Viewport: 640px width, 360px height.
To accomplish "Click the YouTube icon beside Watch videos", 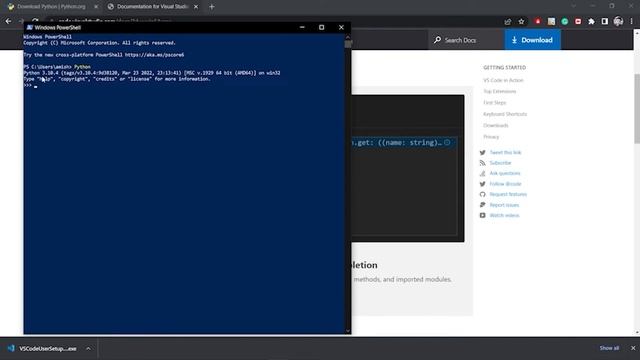I will point(482,216).
